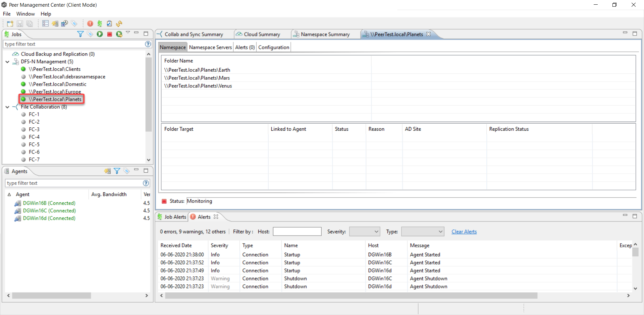
Task: Click the green Start job play icon
Action: coord(100,34)
